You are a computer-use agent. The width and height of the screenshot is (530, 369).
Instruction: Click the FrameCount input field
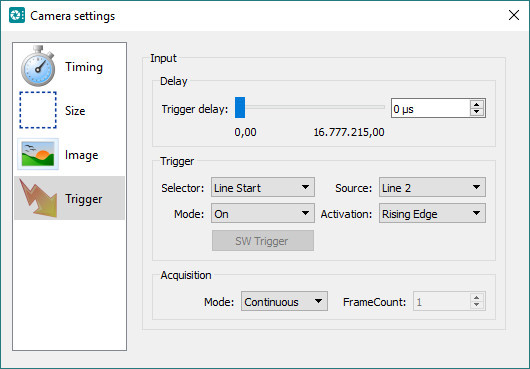(441, 301)
